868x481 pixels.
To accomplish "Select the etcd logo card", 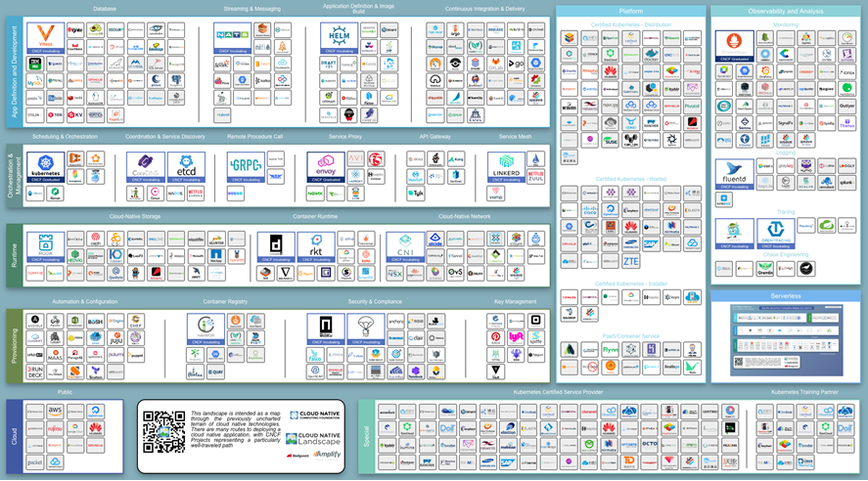I will 186,167.
